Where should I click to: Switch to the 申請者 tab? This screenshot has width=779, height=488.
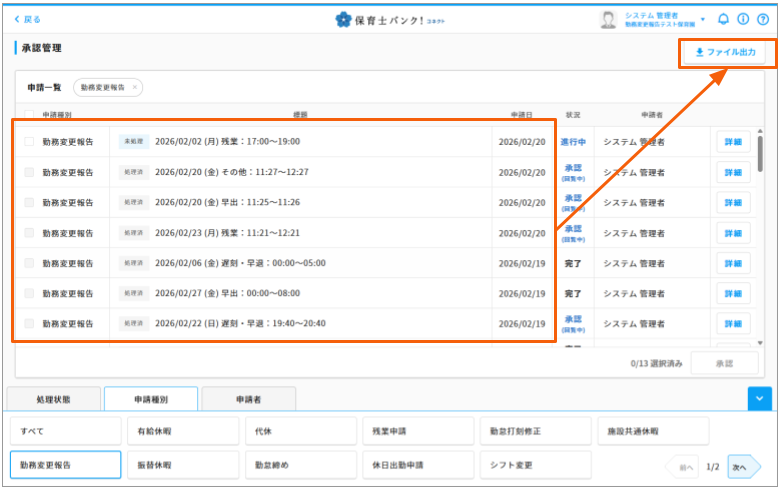[x=248, y=399]
